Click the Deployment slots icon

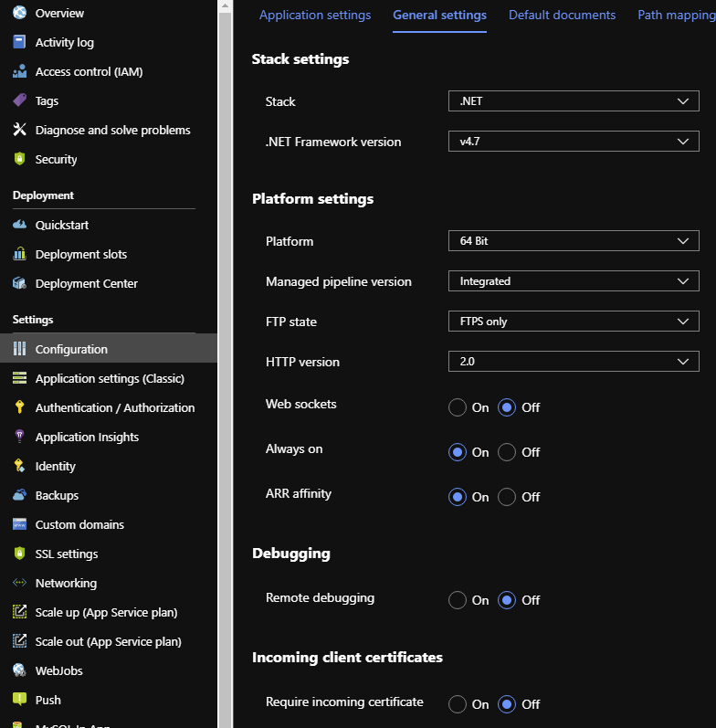(19, 254)
